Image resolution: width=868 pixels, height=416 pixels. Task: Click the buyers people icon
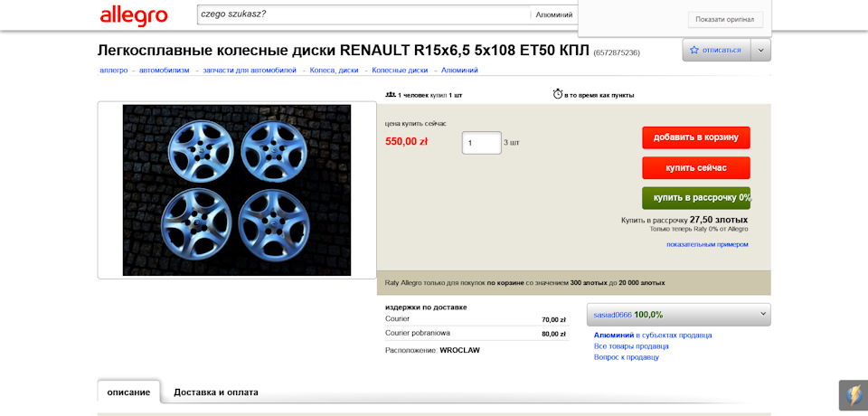391,95
